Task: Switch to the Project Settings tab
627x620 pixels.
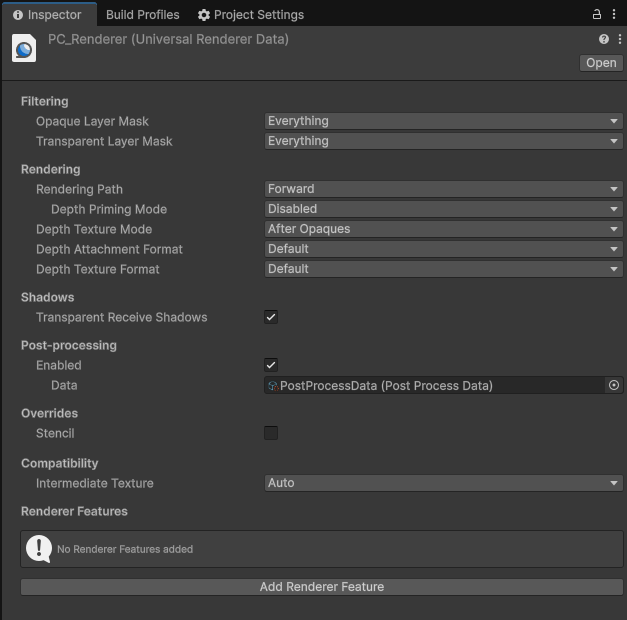Action: pos(251,15)
